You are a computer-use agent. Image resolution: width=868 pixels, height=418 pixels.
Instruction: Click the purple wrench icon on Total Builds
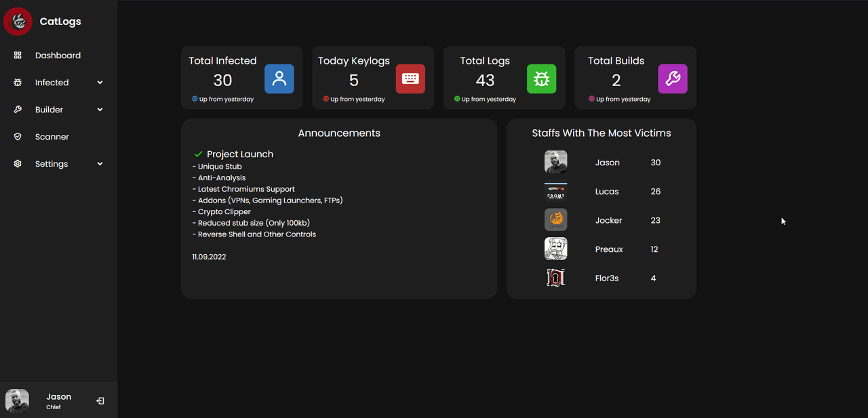pyautogui.click(x=673, y=79)
